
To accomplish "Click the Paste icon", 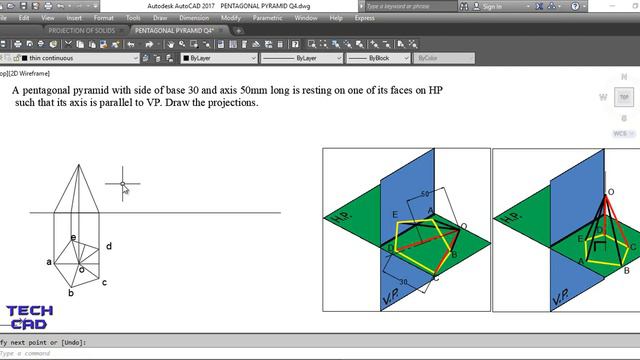I will tap(92, 44).
